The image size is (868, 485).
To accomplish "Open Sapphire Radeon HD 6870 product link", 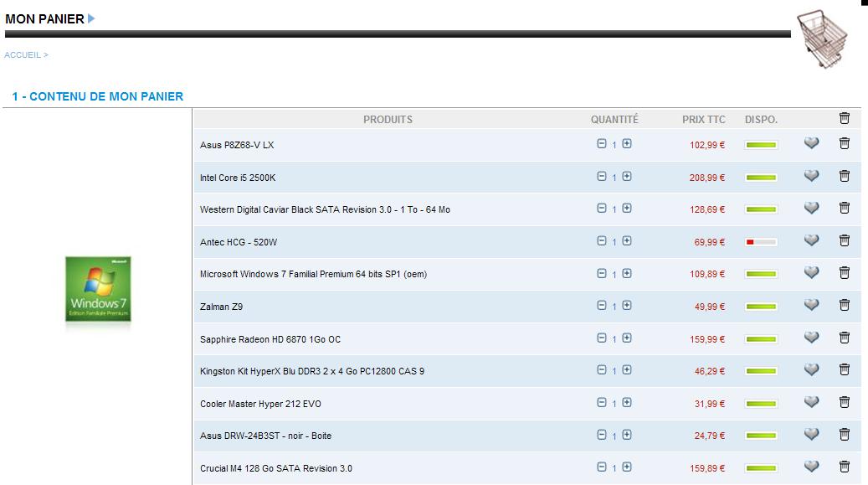I will tap(270, 339).
